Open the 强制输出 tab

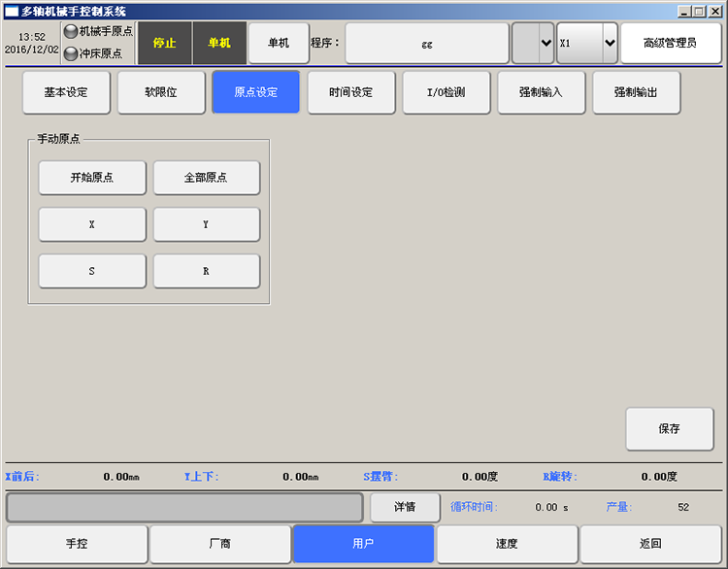[636, 92]
